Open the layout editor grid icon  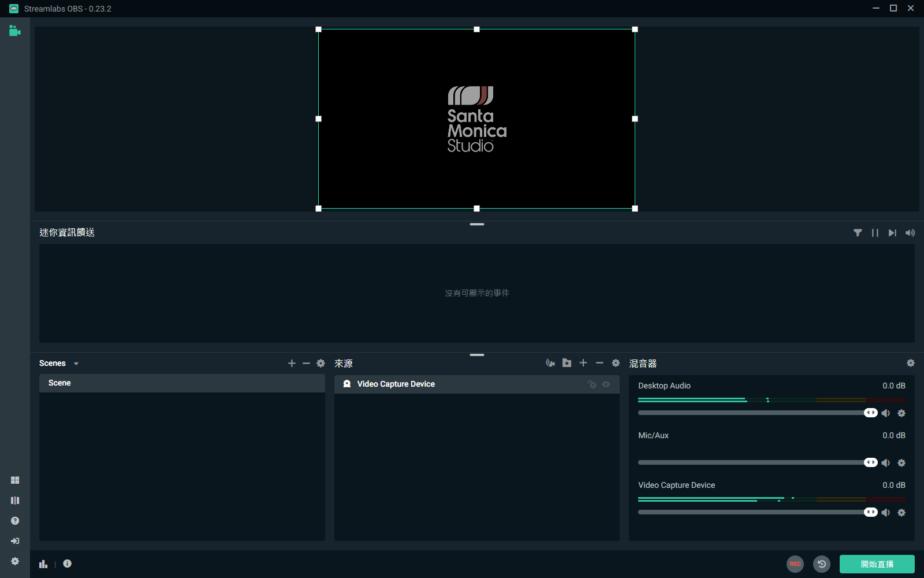15,480
